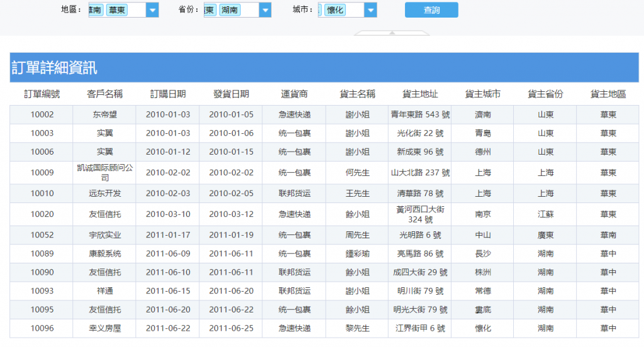Click order date 2010-03-10 cell
The image size is (644, 347).
click(x=167, y=214)
